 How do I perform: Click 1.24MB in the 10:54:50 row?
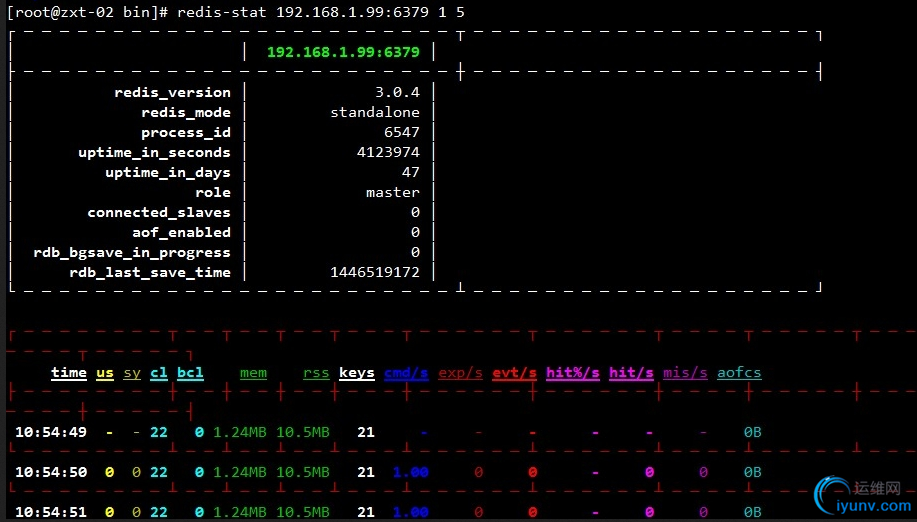point(240,472)
